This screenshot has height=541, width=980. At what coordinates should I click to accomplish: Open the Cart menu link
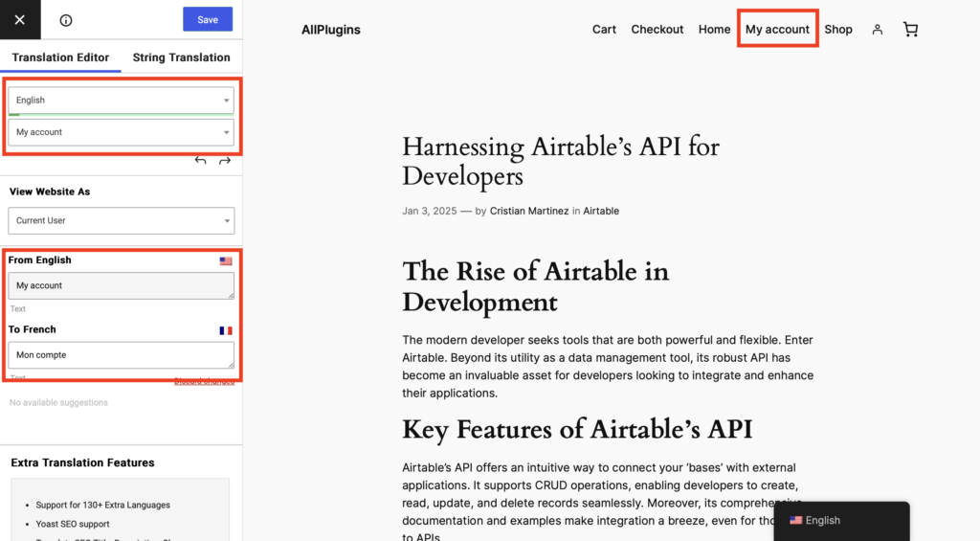(x=605, y=30)
